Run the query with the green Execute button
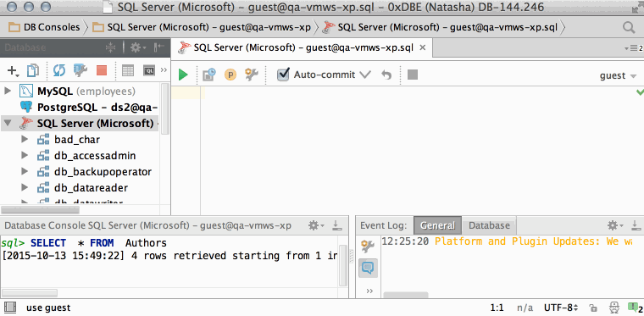The image size is (644, 316). (183, 75)
